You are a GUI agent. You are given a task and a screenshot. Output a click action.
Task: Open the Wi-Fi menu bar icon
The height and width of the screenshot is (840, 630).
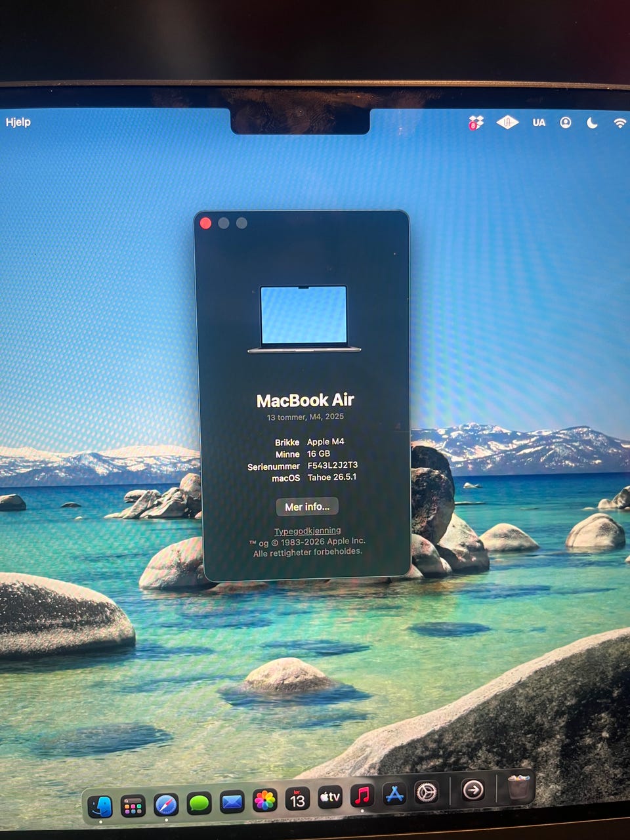tap(619, 123)
